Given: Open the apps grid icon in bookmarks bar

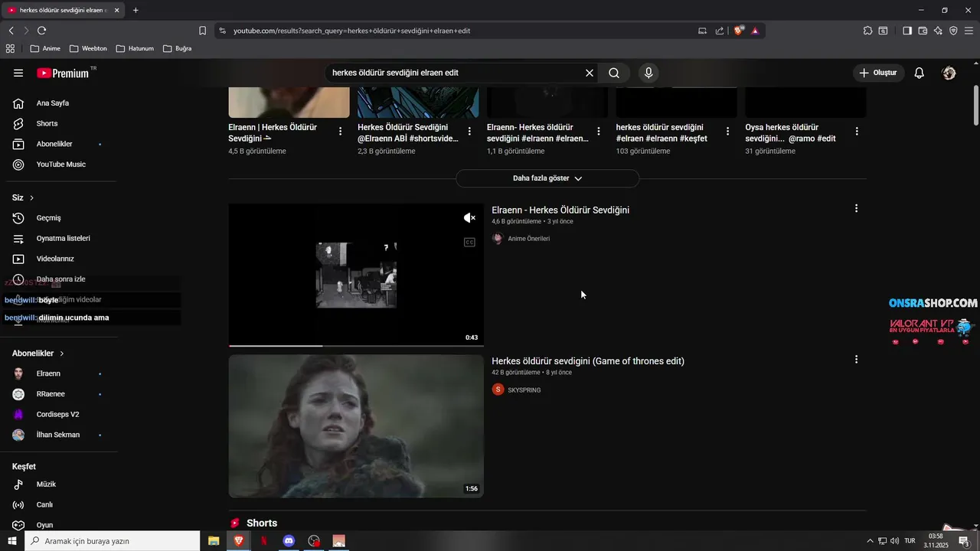Looking at the screenshot, I should pyautogui.click(x=10, y=48).
